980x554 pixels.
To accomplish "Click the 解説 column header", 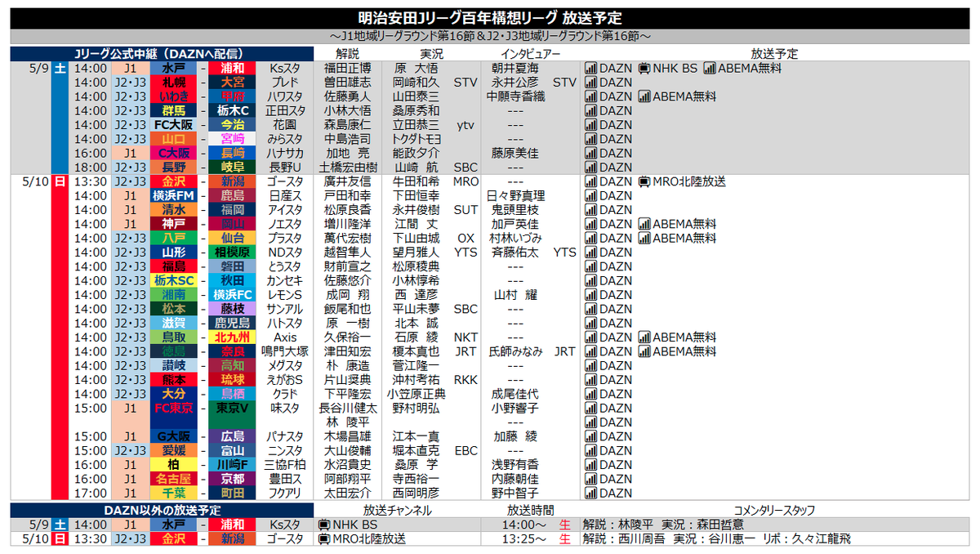I will [x=348, y=54].
